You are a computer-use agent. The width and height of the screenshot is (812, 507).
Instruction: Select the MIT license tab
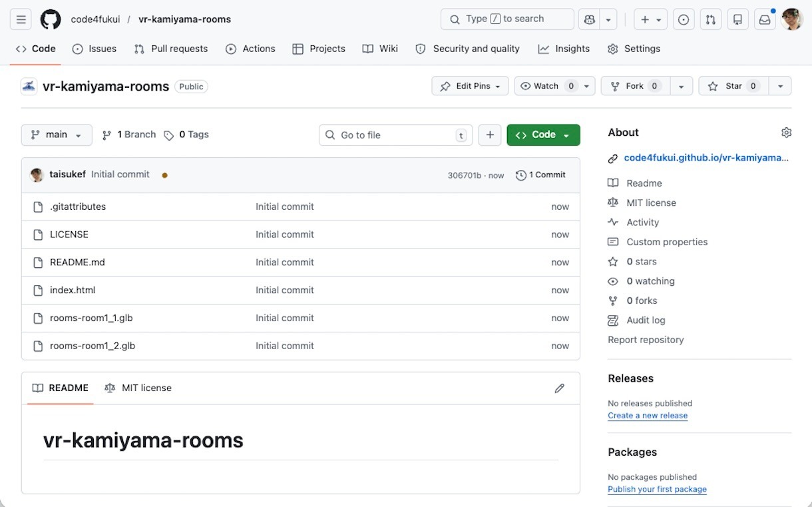[138, 388]
